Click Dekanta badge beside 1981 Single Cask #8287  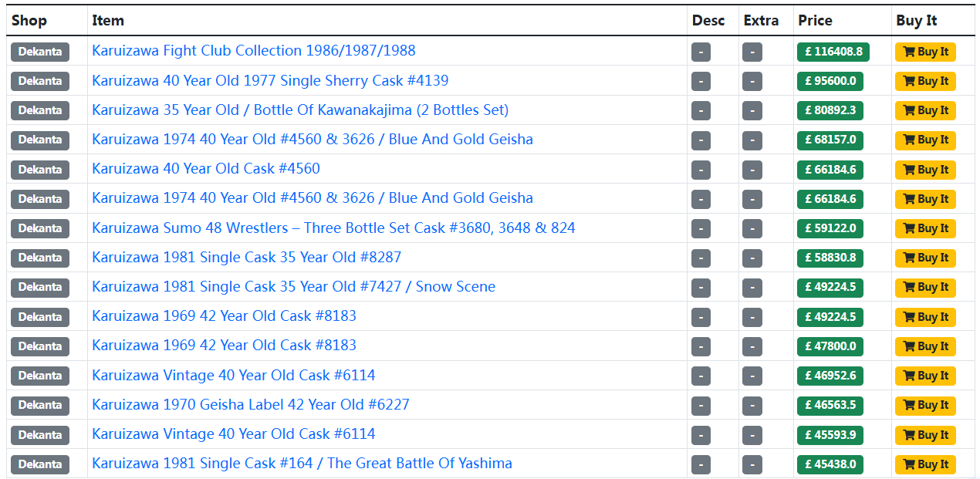(40, 258)
